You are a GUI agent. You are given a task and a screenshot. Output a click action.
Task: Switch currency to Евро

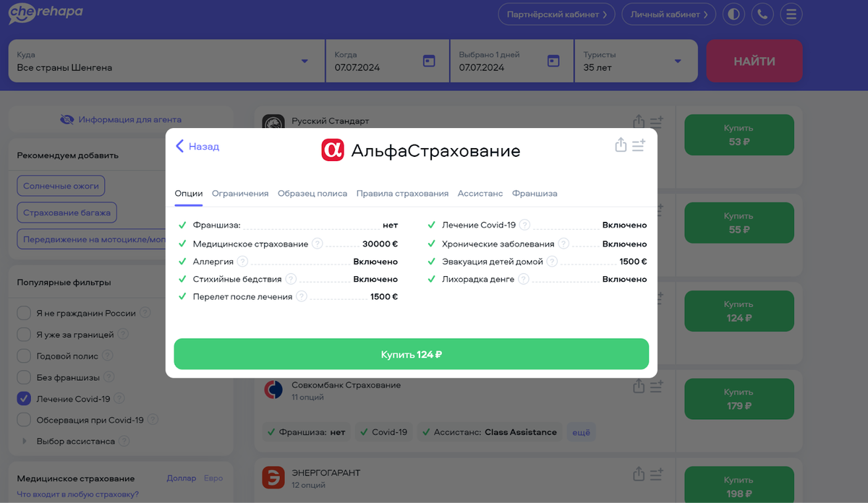[x=213, y=478]
